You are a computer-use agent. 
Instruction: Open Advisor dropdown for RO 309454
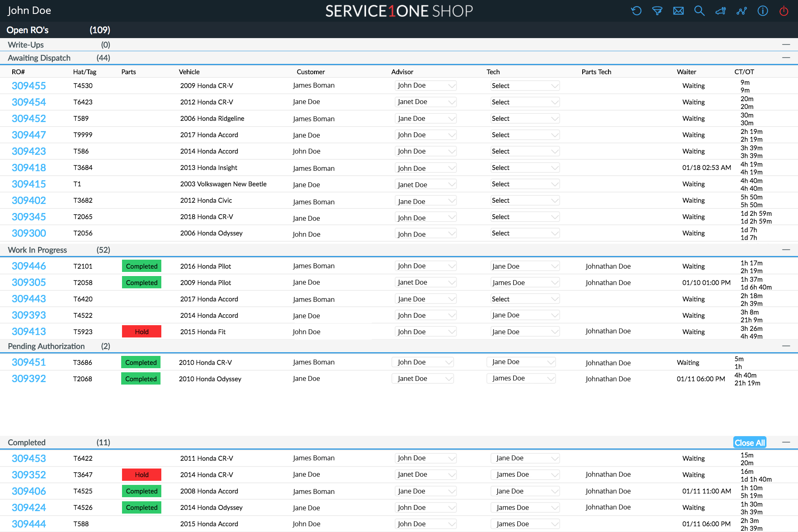tap(426, 102)
